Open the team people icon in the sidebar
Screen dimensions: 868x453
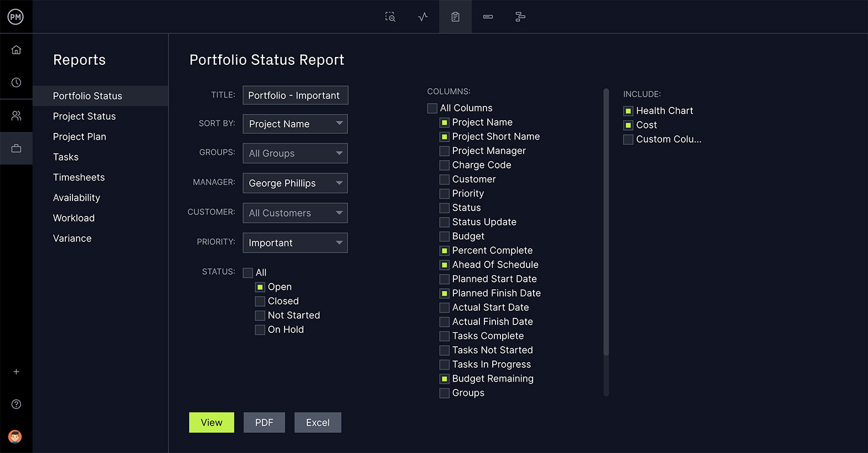(x=16, y=116)
